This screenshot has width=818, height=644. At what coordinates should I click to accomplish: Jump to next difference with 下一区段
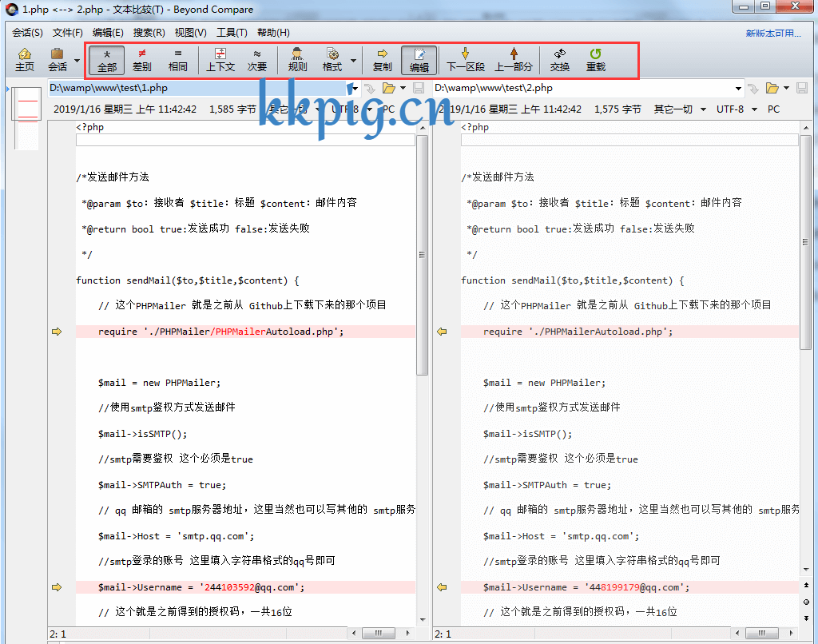point(466,60)
